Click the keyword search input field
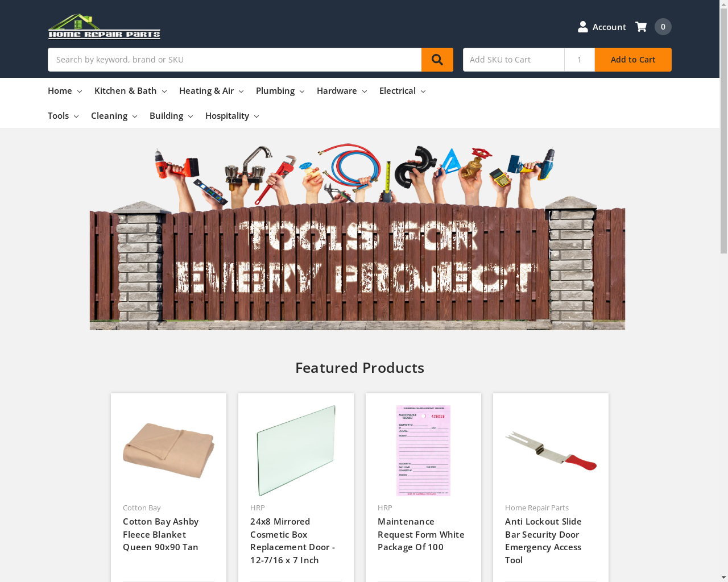728x582 pixels. [x=234, y=60]
